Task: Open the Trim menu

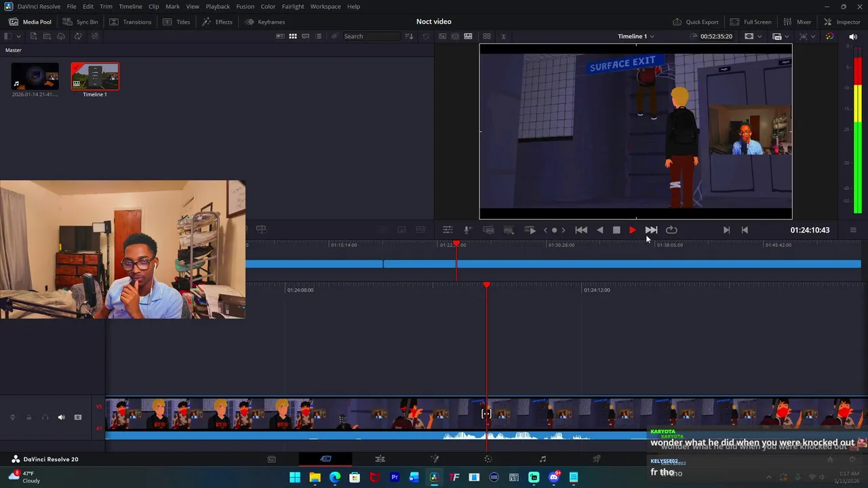Action: click(x=106, y=6)
